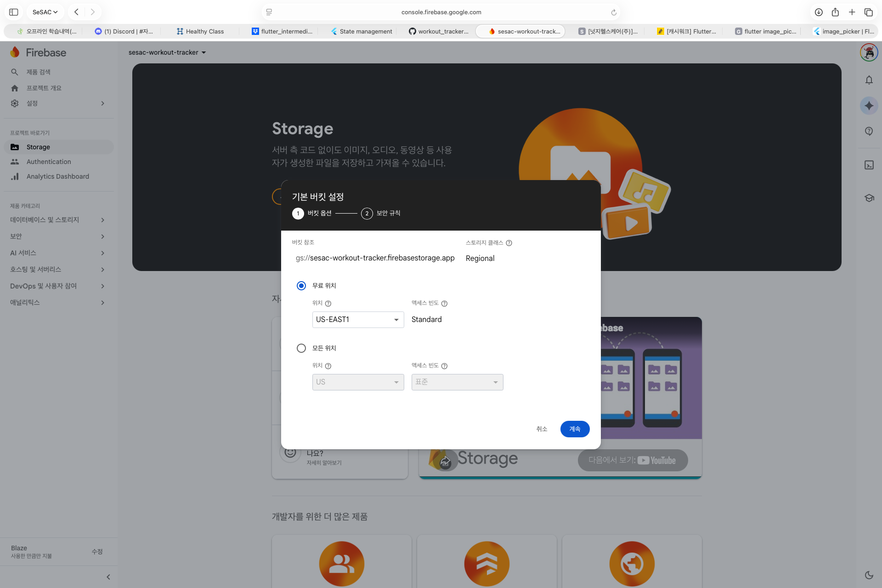Click 수정 to modify Blaze plan
The width and height of the screenshot is (882, 588).
[97, 552]
